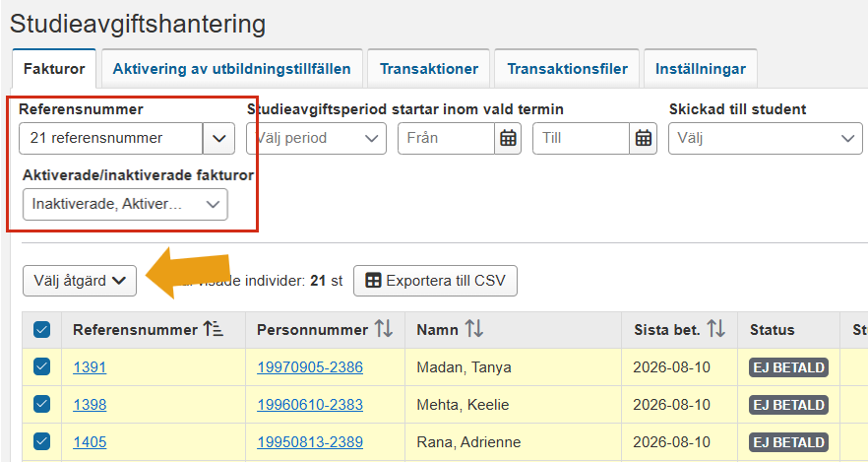868x462 pixels.
Task: Expand the Referensnummer dropdown arrow
Action: (x=218, y=138)
